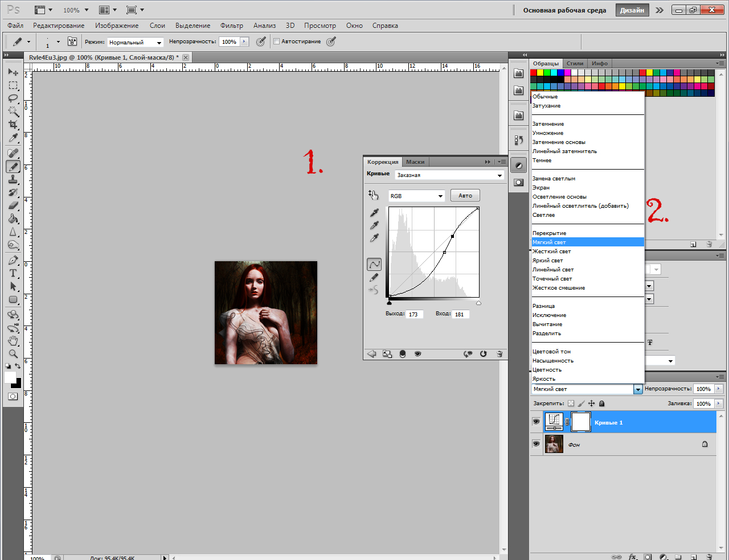Switch to the Стили tab
This screenshot has height=560, width=729.
575,63
